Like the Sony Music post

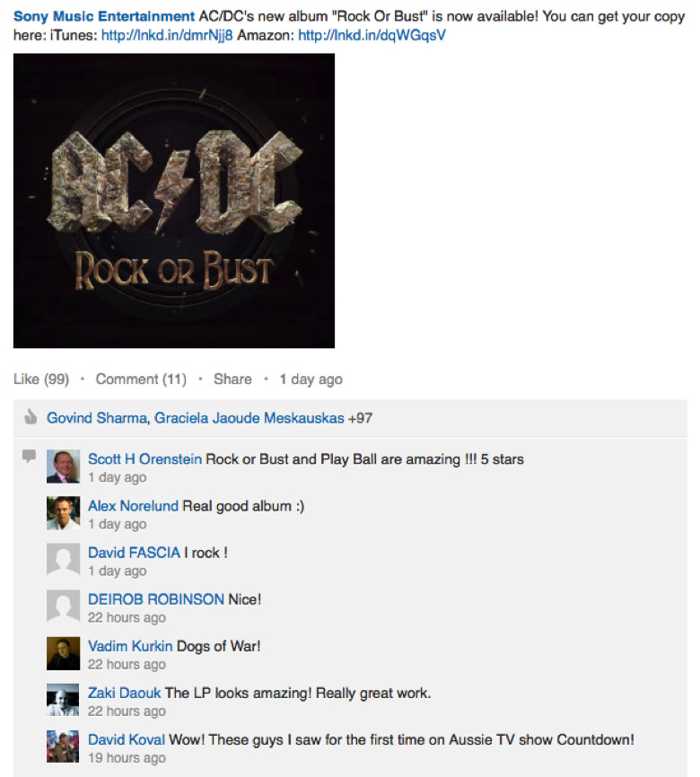41,380
